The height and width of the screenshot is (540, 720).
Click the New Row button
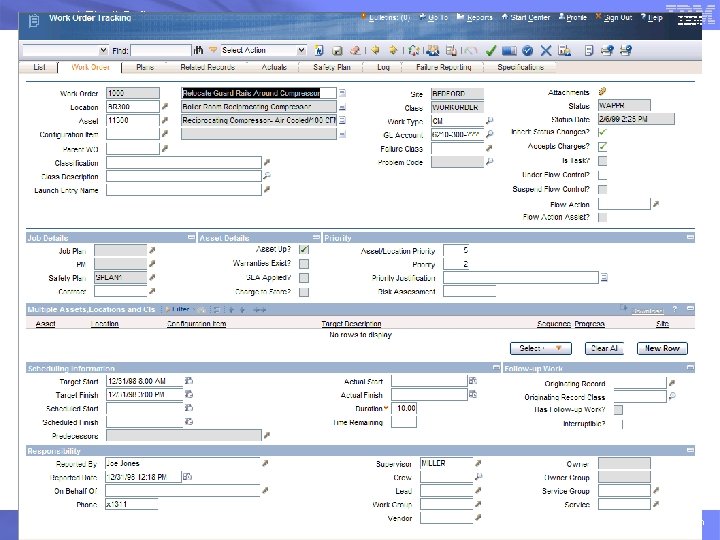(x=662, y=349)
